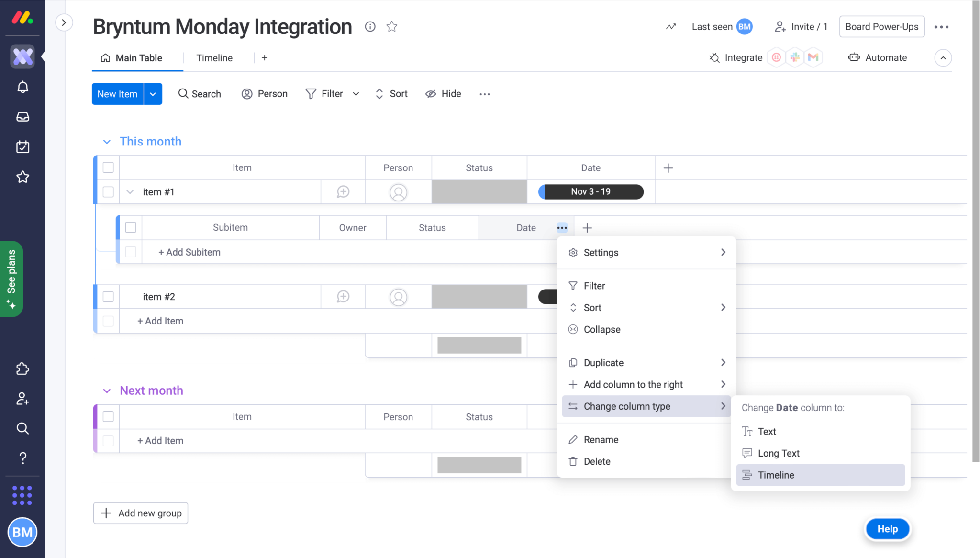The image size is (980, 558).
Task: Open the board activity trend icon
Action: click(x=671, y=27)
